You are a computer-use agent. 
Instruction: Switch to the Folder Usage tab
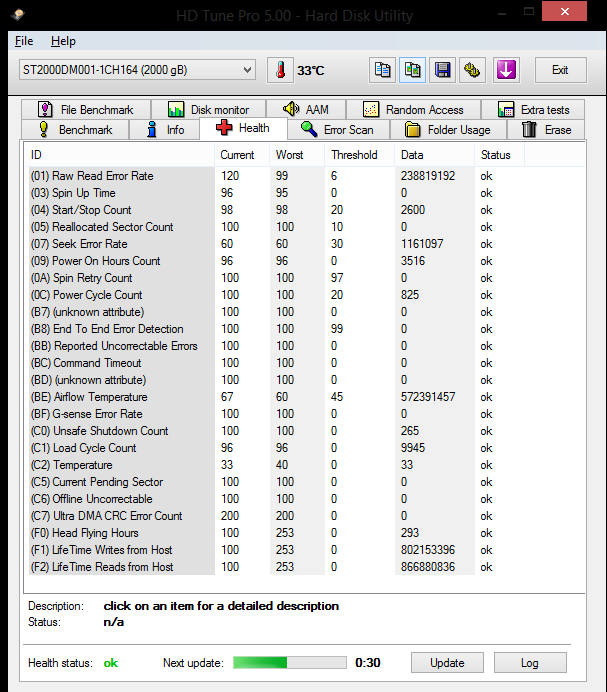[x=448, y=130]
